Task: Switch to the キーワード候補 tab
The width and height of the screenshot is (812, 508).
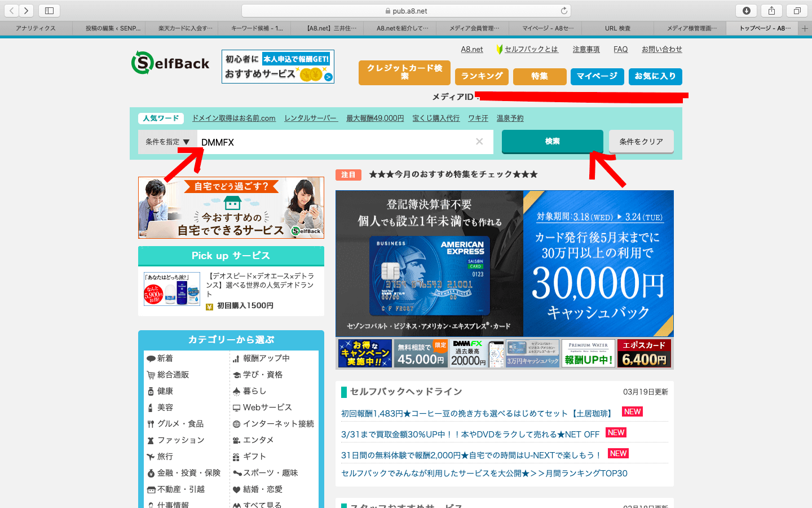Action: coord(254,28)
